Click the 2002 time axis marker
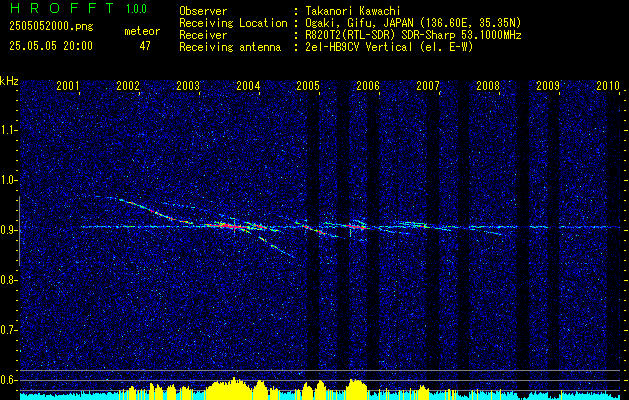The image size is (629, 400). click(128, 85)
